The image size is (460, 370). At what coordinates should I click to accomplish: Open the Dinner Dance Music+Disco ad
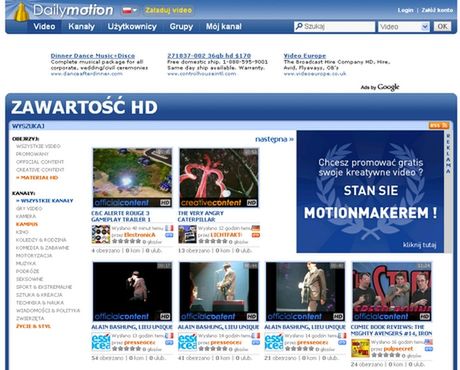click(93, 56)
